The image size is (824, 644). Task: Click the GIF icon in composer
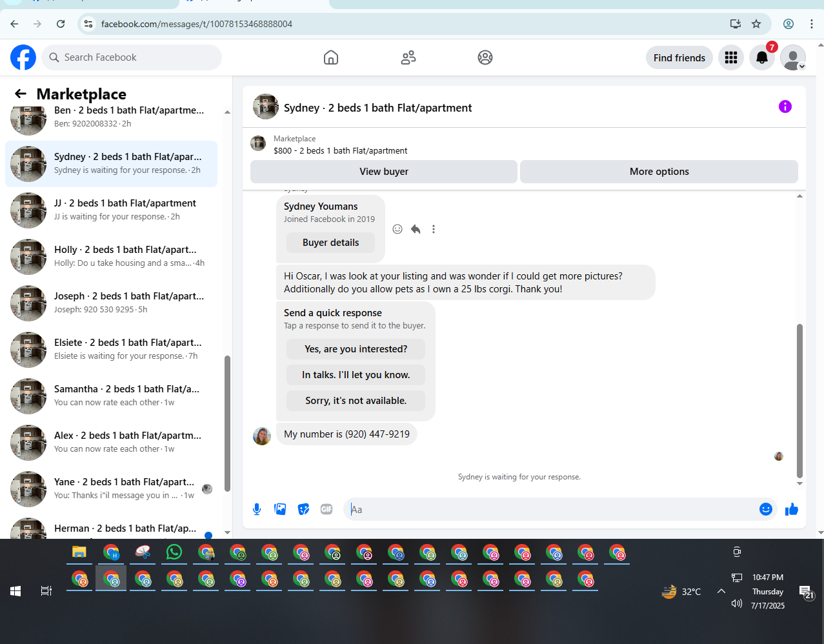pyautogui.click(x=327, y=509)
